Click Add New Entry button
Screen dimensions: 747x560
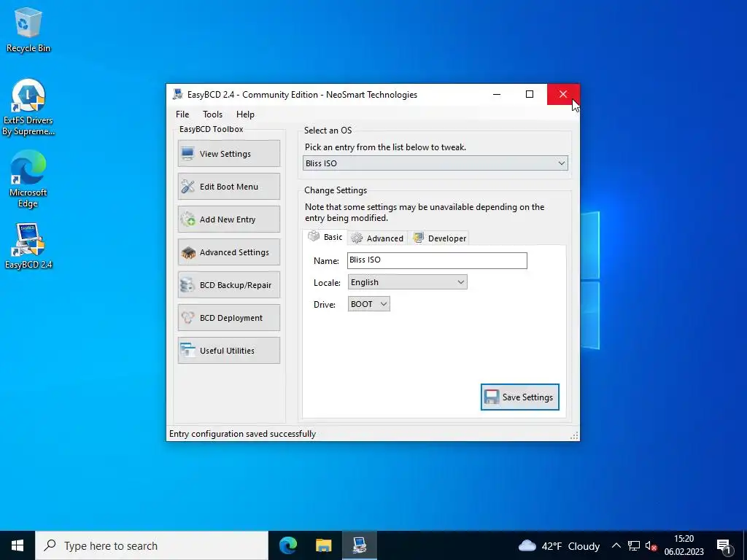[228, 219]
